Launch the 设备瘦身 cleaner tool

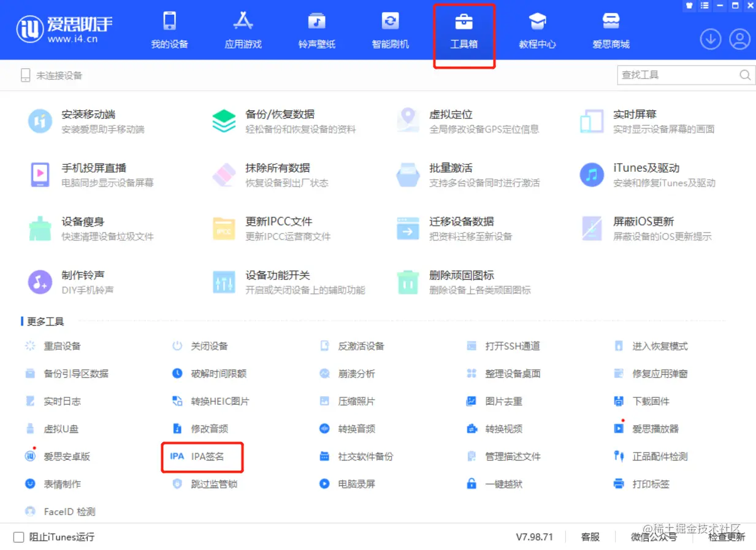(91, 228)
